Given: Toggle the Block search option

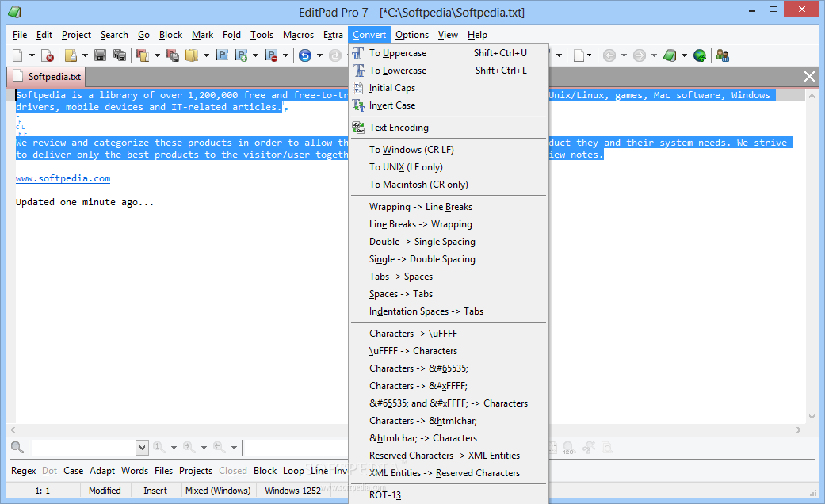Looking at the screenshot, I should [x=265, y=471].
